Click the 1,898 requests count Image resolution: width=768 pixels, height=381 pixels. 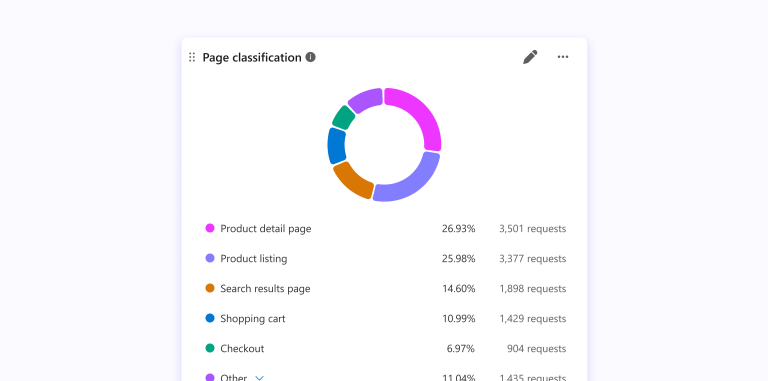[532, 289]
